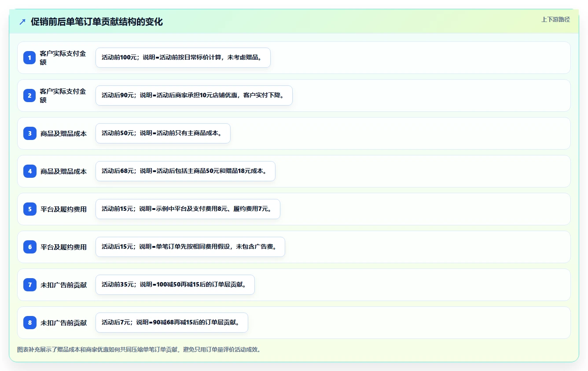The image size is (588, 371).
Task: Click 客户实际支付金额 label in row 1
Action: click(63, 58)
